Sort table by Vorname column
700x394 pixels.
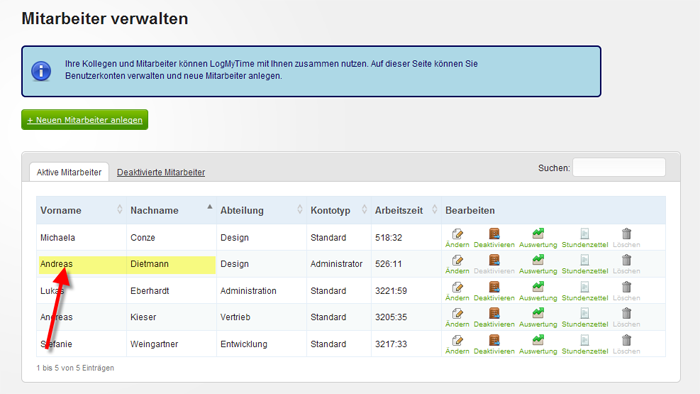tap(81, 210)
